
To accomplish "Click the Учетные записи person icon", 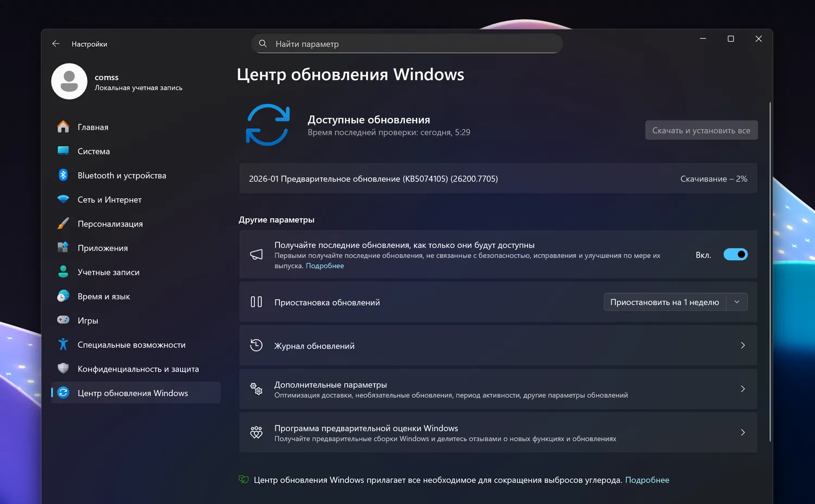I will point(63,272).
